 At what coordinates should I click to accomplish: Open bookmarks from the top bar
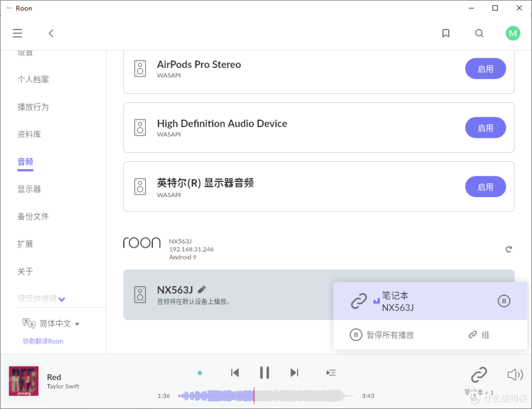point(446,34)
